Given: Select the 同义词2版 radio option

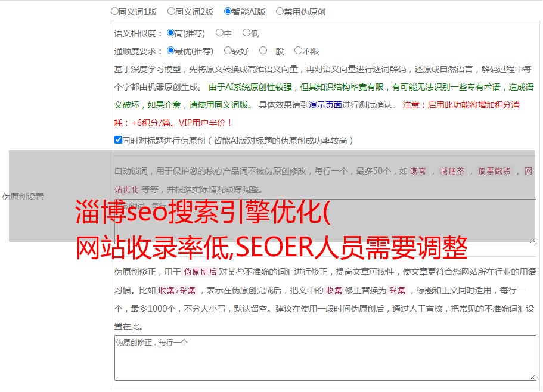Looking at the screenshot, I should (x=171, y=11).
